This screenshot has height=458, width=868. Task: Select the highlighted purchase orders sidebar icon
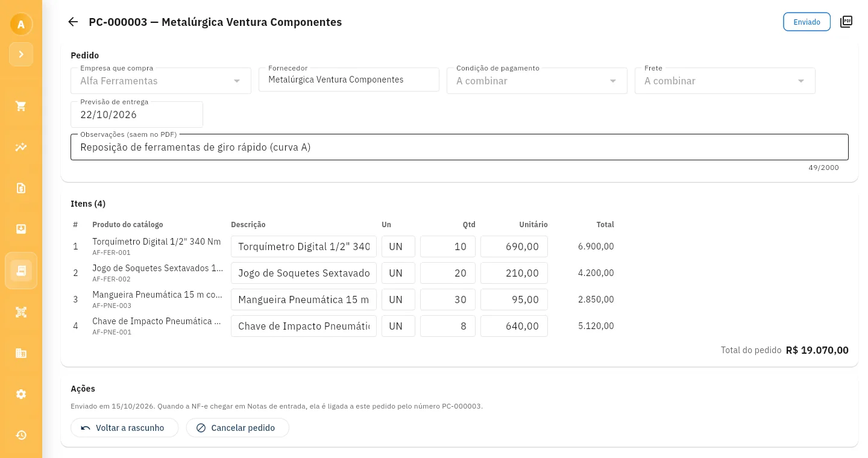tap(21, 271)
